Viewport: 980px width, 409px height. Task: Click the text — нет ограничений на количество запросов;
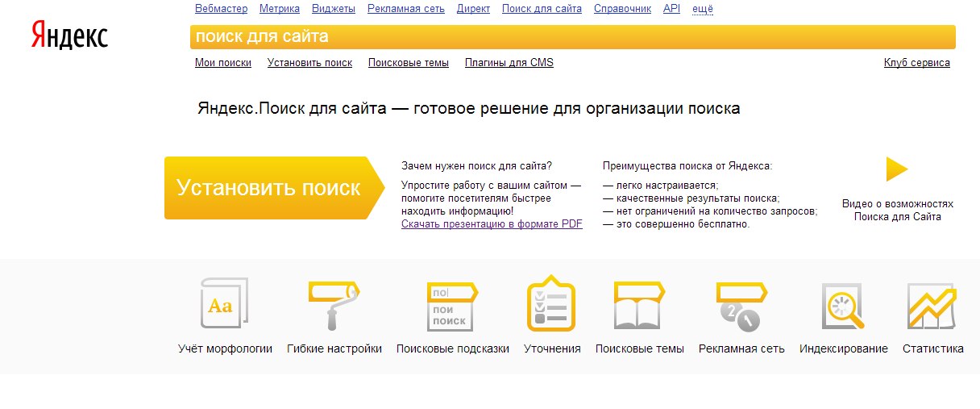710,211
